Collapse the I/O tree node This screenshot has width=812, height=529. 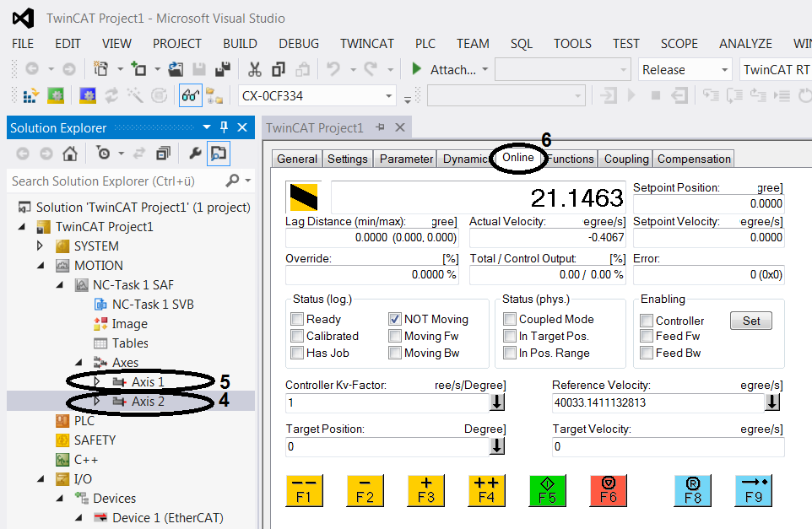pos(41,479)
